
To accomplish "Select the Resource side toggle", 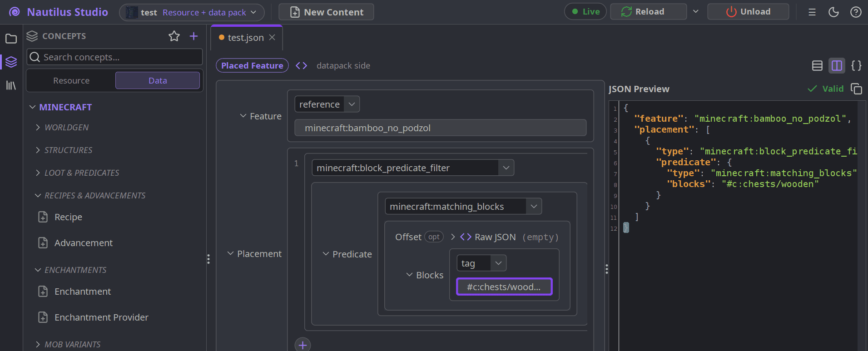I will click(x=71, y=81).
